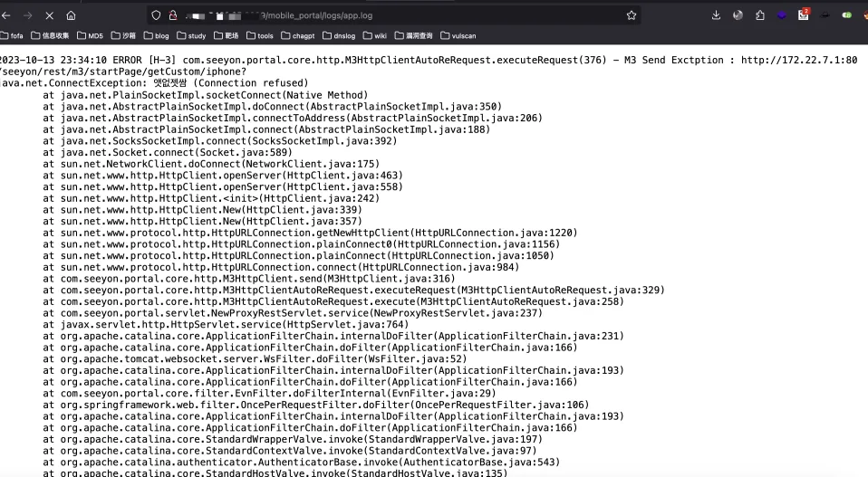868x477 pixels.
Task: Open the extensions puzzle menu
Action: (x=760, y=15)
